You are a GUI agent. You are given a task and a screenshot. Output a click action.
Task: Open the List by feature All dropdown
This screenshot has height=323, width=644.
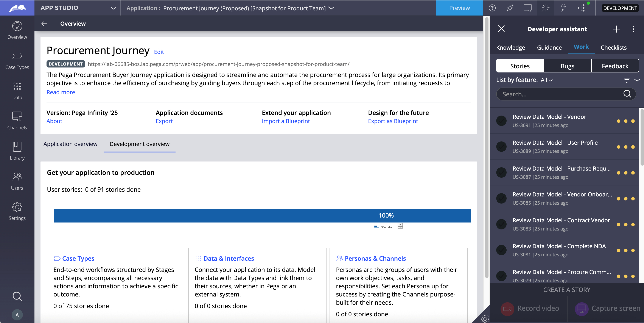(x=546, y=80)
